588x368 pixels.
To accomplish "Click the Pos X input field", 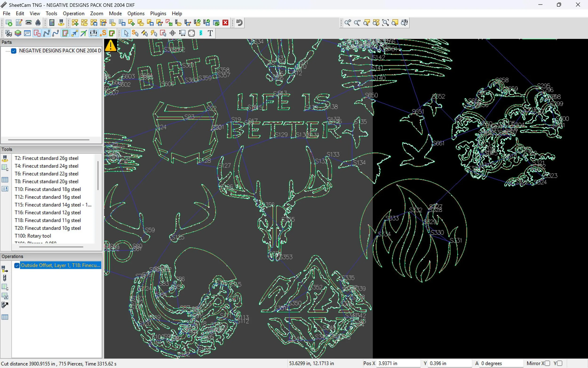I will coord(398,363).
